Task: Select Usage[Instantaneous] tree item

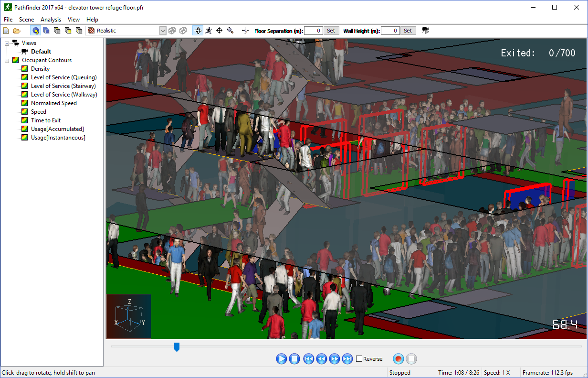Action: coord(58,138)
